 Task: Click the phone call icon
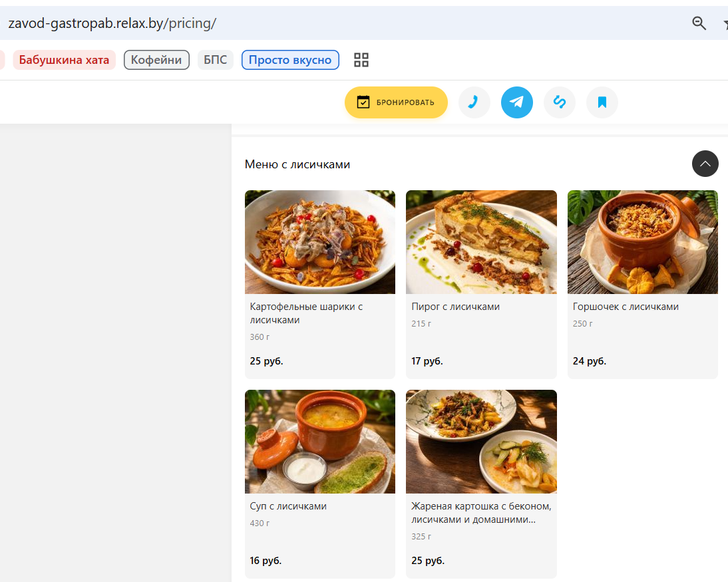click(x=474, y=102)
